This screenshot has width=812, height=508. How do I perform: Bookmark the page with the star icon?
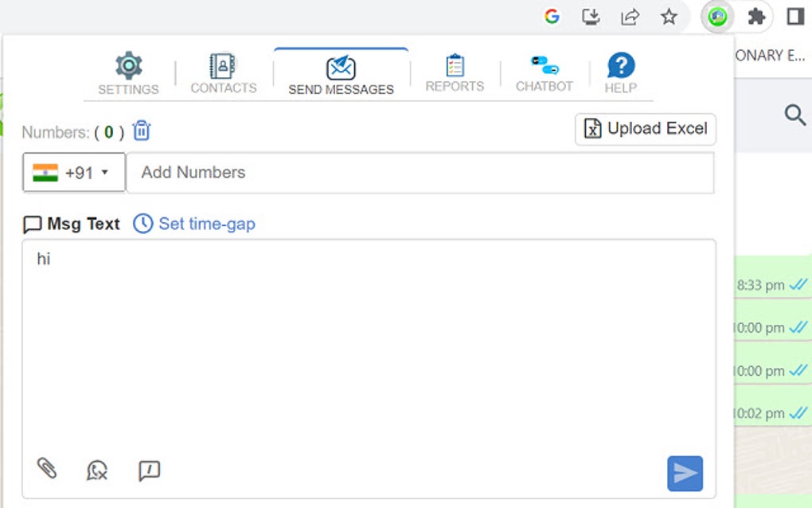[669, 16]
